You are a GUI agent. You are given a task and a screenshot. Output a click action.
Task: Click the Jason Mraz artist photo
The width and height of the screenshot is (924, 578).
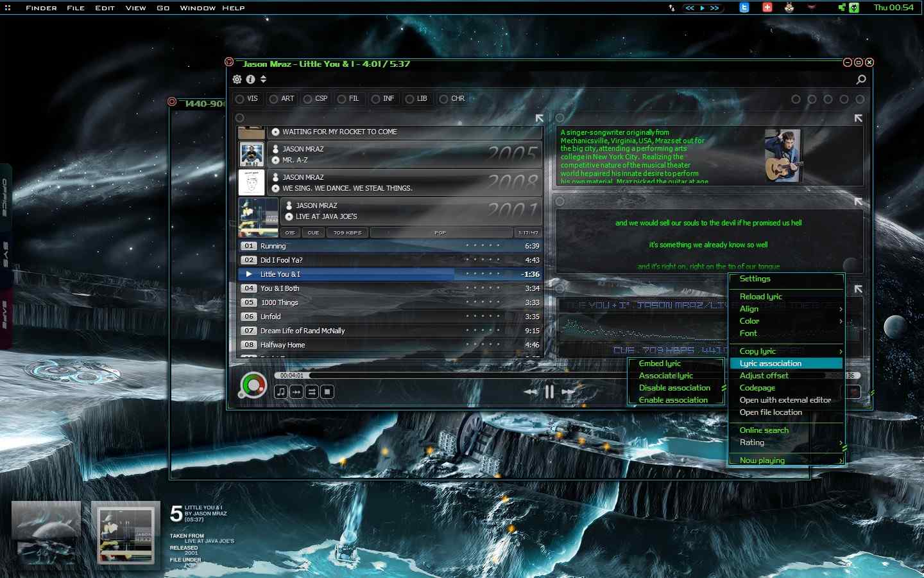783,155
